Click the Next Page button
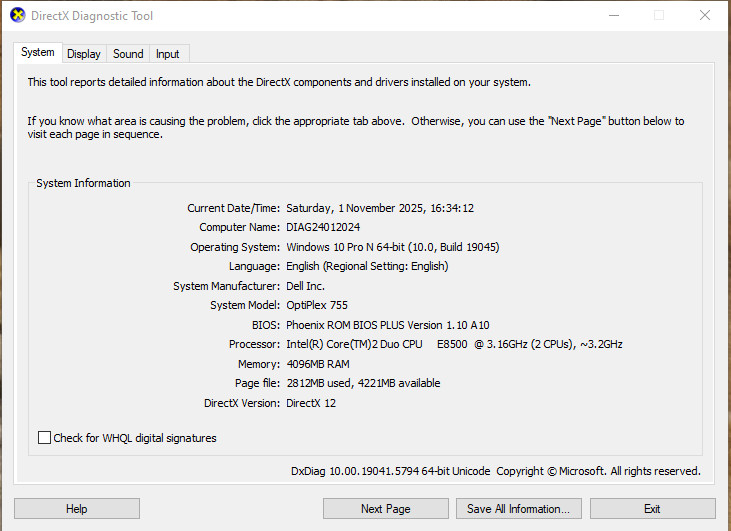The image size is (731, 531). pyautogui.click(x=386, y=509)
